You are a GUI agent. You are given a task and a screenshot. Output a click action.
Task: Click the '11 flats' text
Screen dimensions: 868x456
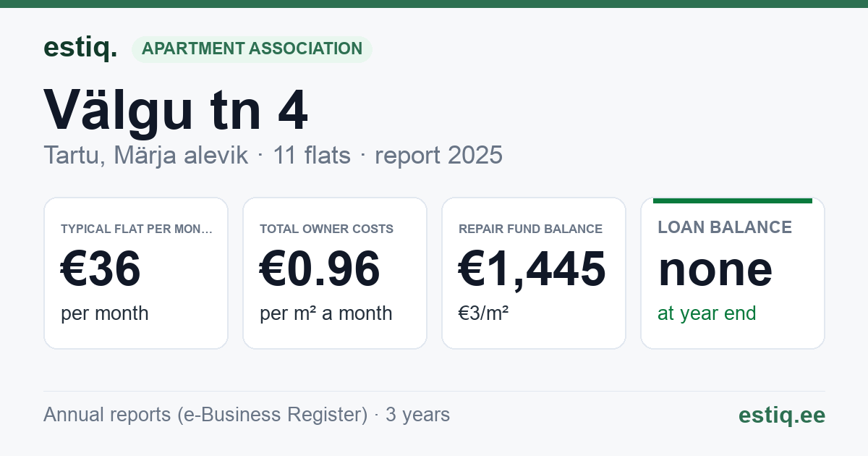(312, 155)
